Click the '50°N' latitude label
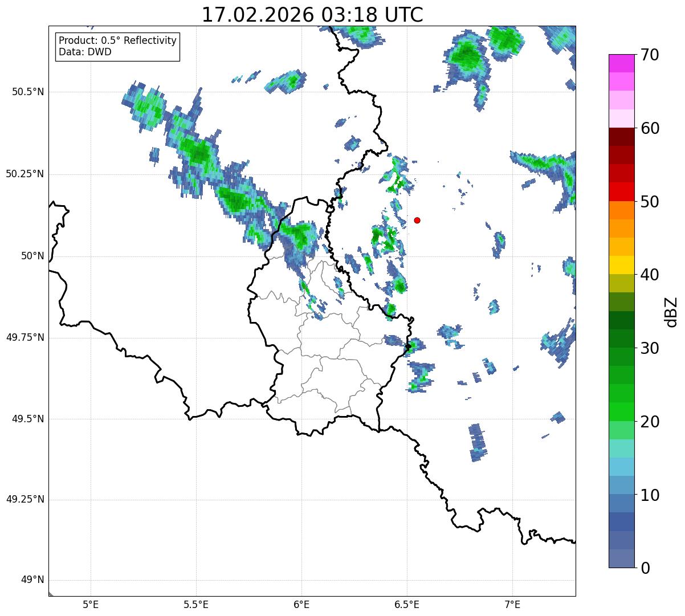The height and width of the screenshot is (616, 685). click(32, 256)
